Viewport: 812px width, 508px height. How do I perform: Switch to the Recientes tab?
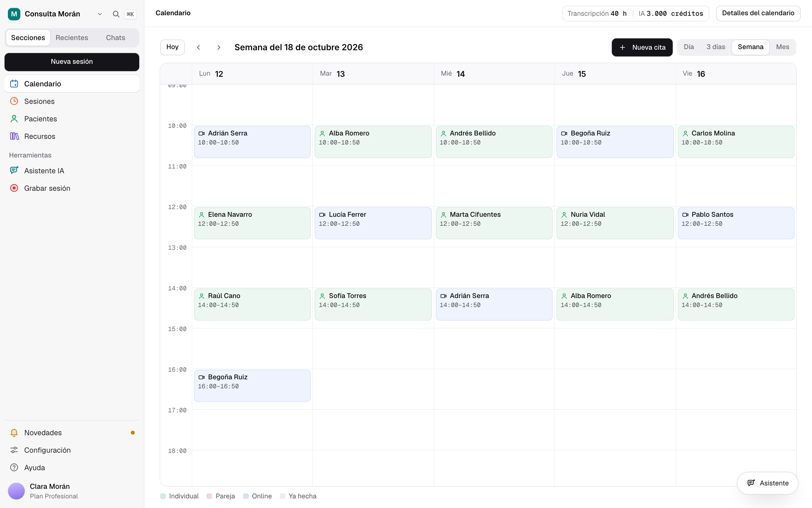72,38
